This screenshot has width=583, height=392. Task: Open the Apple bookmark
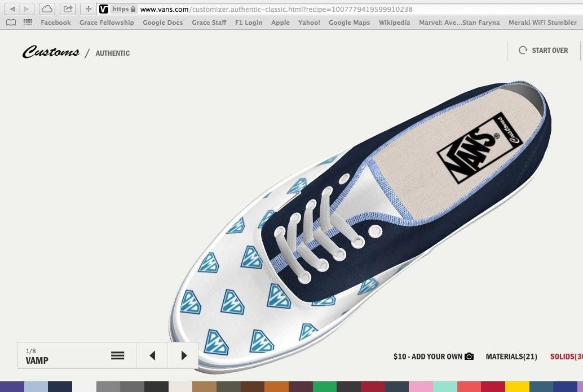[280, 23]
